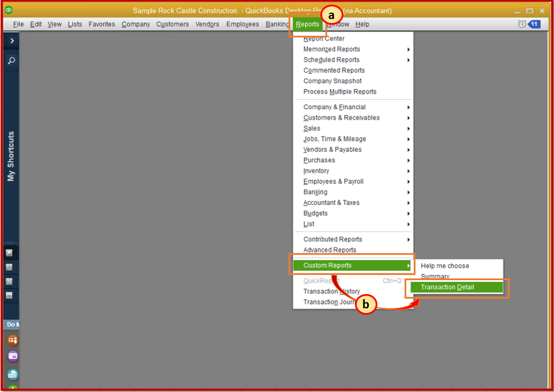554x392 pixels.
Task: Choose Help me choose in submenu
Action: 457,266
